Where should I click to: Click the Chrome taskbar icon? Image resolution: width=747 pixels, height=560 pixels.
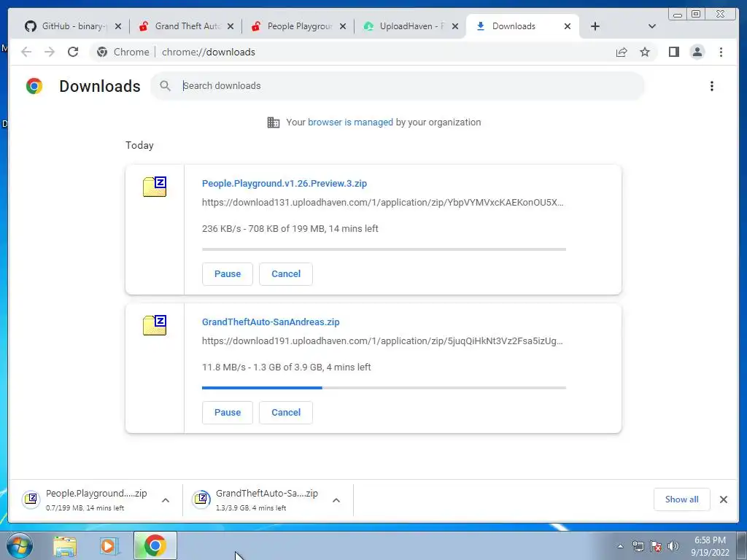(155, 545)
